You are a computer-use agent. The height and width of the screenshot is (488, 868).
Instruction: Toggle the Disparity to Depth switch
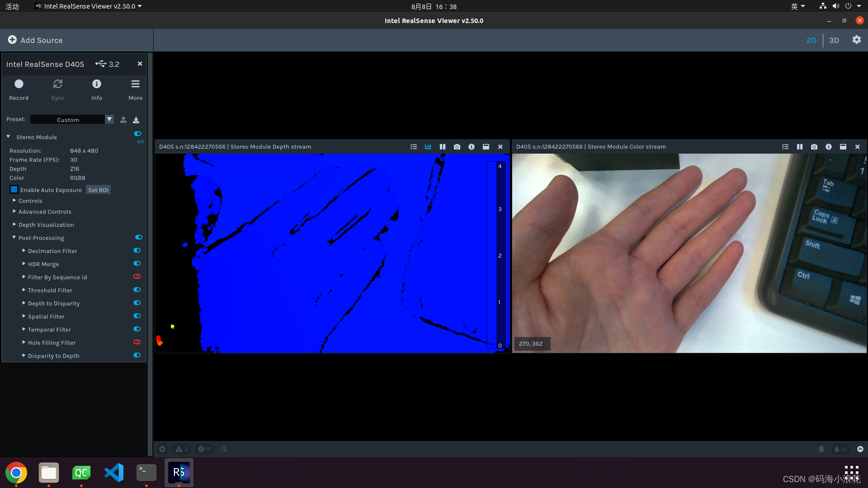pos(137,355)
